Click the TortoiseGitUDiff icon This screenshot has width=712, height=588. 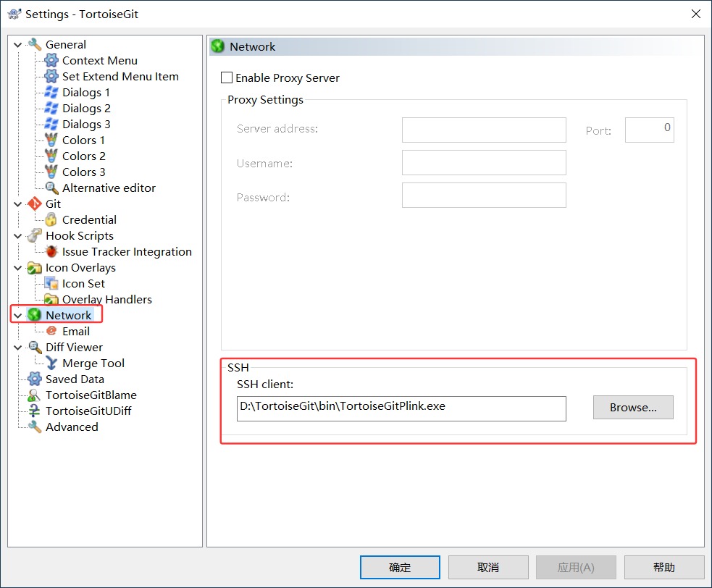click(x=35, y=411)
